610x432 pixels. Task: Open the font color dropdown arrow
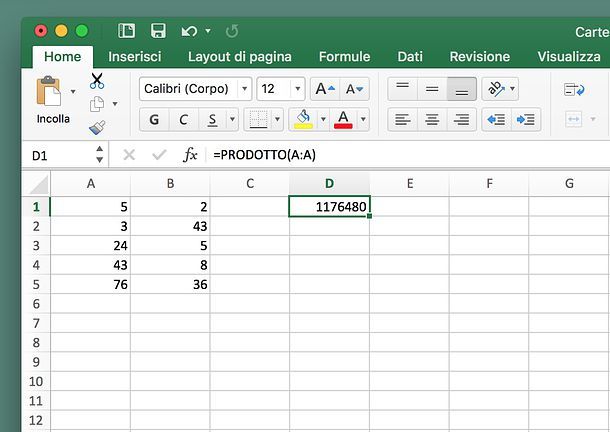pos(363,119)
